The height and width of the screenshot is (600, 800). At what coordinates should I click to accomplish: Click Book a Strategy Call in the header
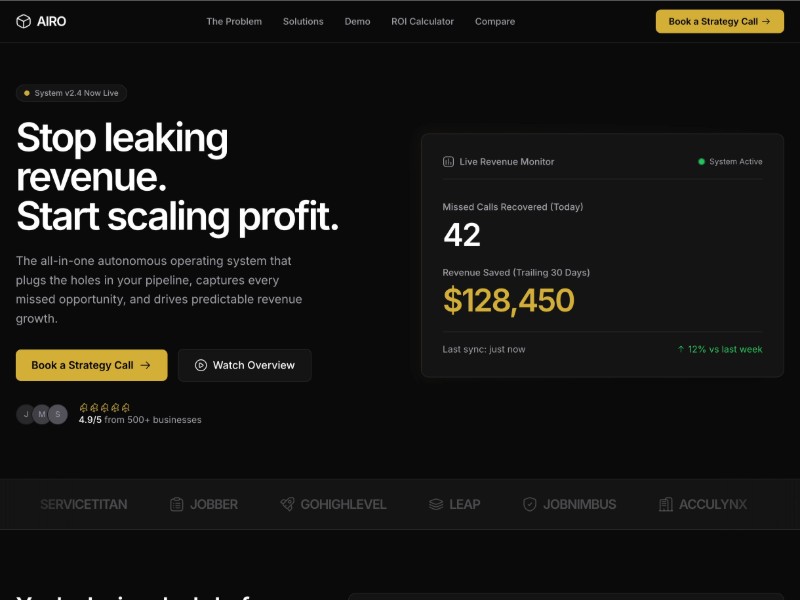tap(719, 21)
